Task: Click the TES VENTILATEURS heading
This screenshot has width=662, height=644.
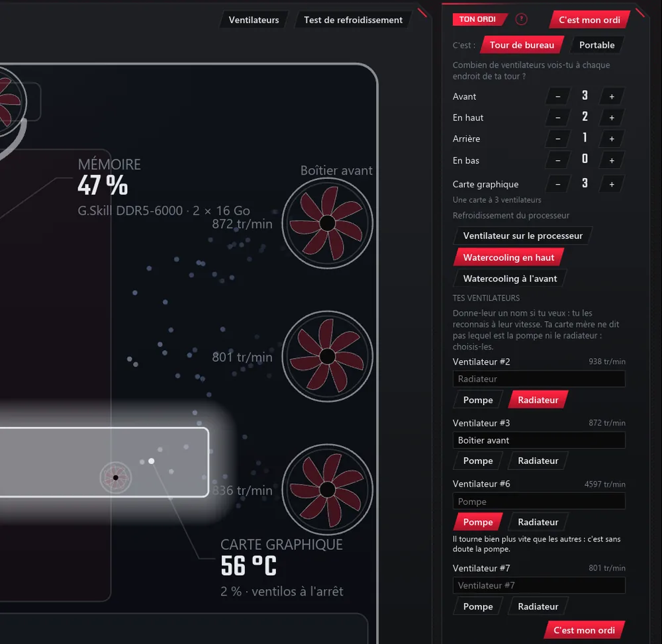Action: (x=486, y=298)
